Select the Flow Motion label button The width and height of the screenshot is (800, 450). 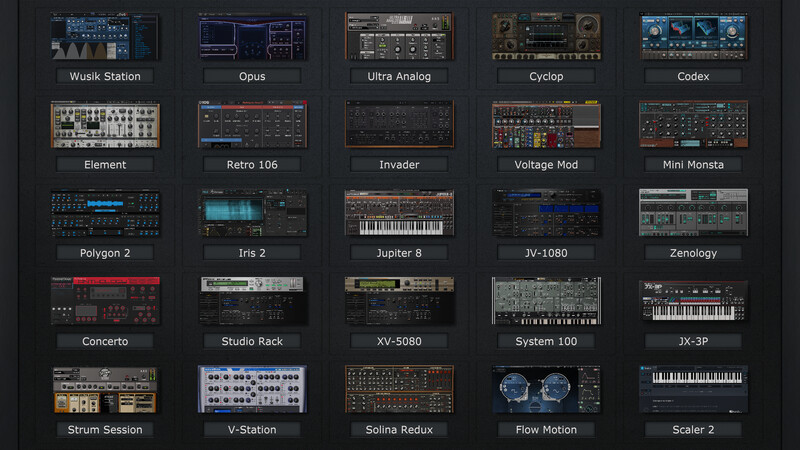pos(546,429)
